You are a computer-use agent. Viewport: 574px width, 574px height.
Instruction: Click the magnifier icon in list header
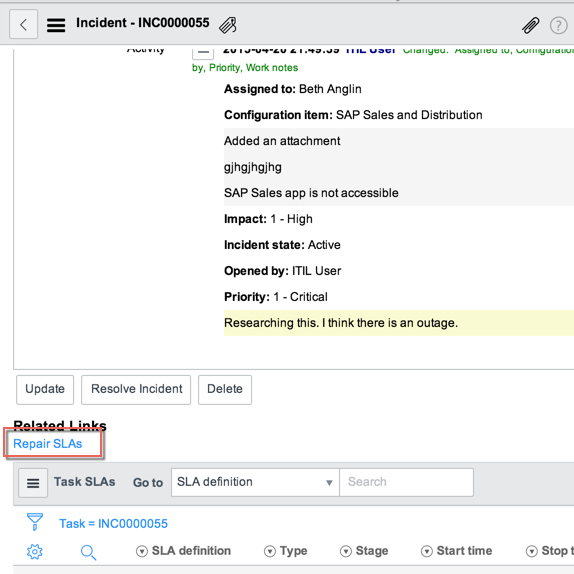(88, 552)
